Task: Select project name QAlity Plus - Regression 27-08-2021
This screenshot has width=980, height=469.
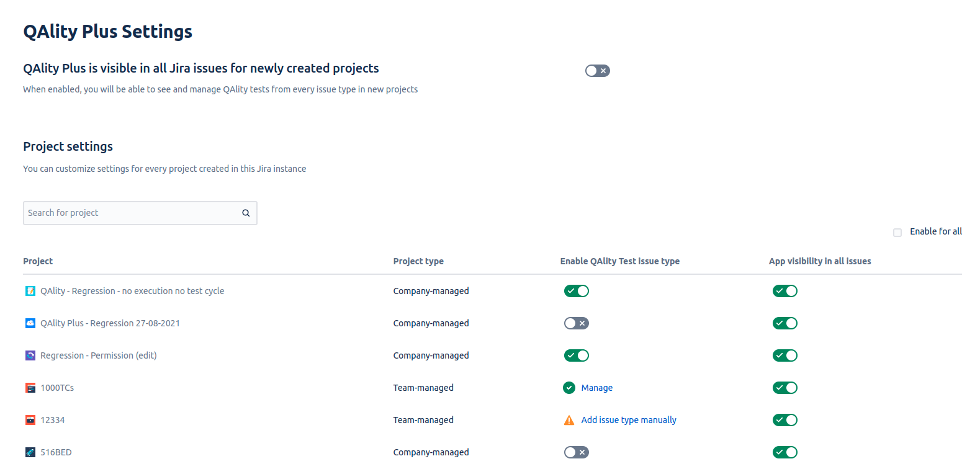Action: click(x=110, y=323)
